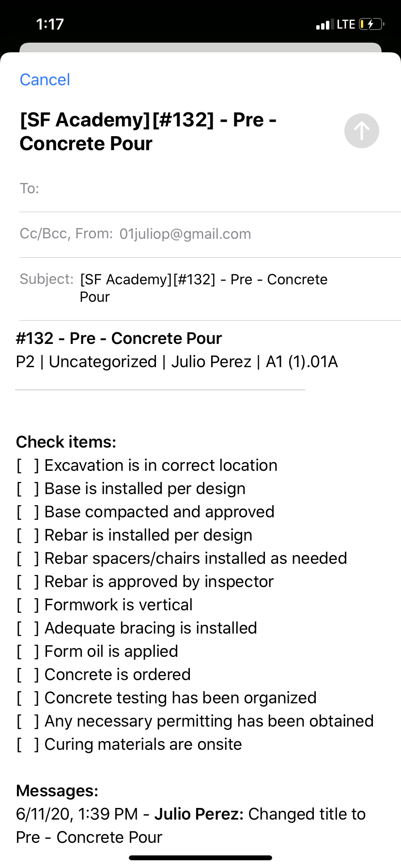Check the Concrete is ordered box

click(x=28, y=675)
